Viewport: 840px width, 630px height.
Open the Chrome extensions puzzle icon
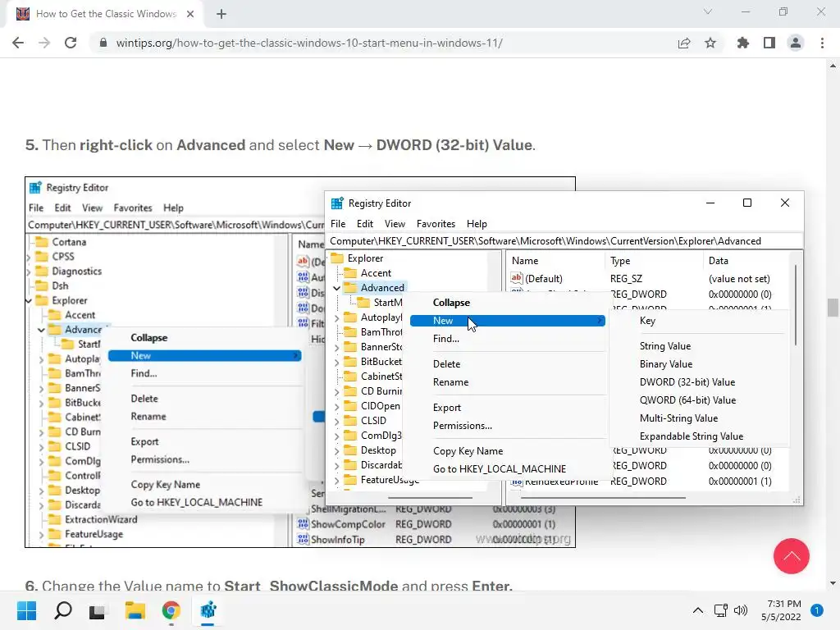(743, 43)
